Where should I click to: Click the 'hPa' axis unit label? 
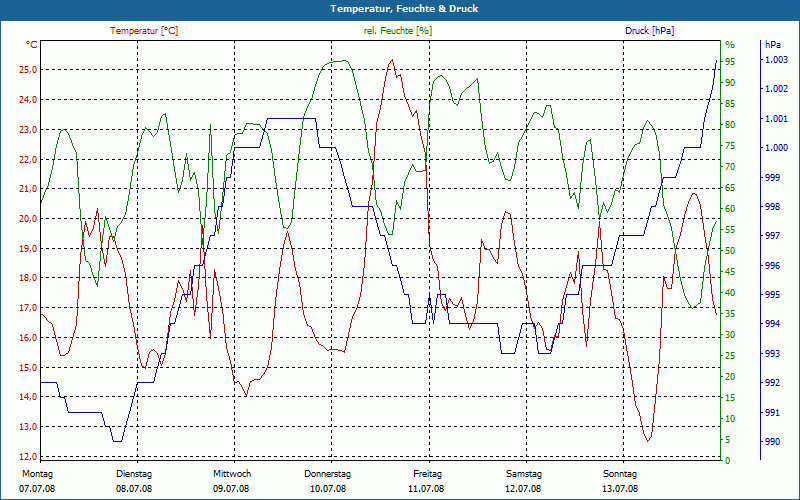(x=772, y=45)
